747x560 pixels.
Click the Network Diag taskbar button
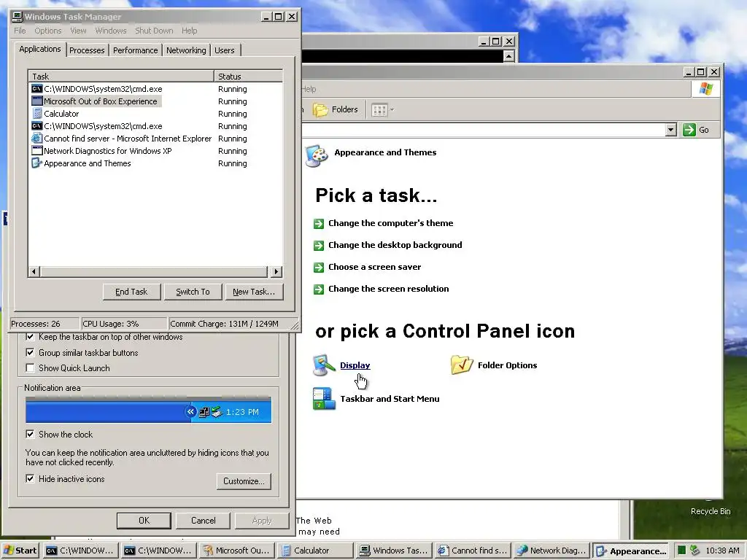pyautogui.click(x=551, y=551)
